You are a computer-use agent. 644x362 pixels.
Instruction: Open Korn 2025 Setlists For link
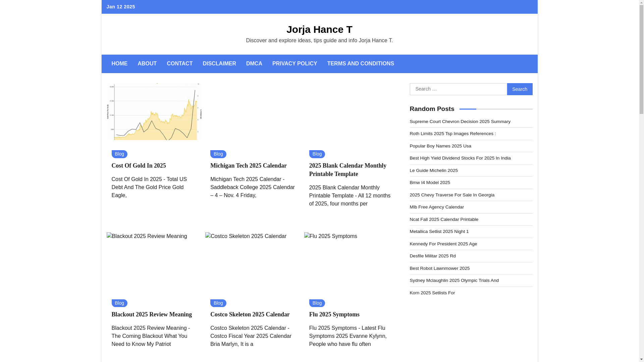(432, 293)
